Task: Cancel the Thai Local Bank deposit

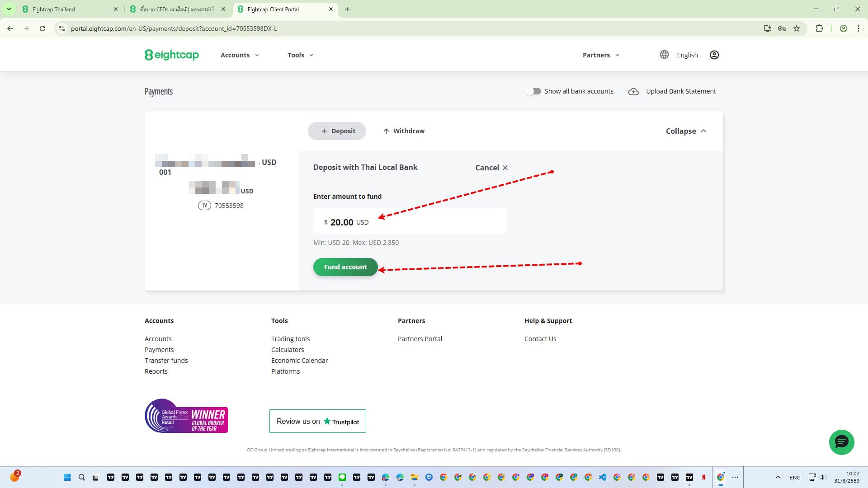Action: pos(491,168)
